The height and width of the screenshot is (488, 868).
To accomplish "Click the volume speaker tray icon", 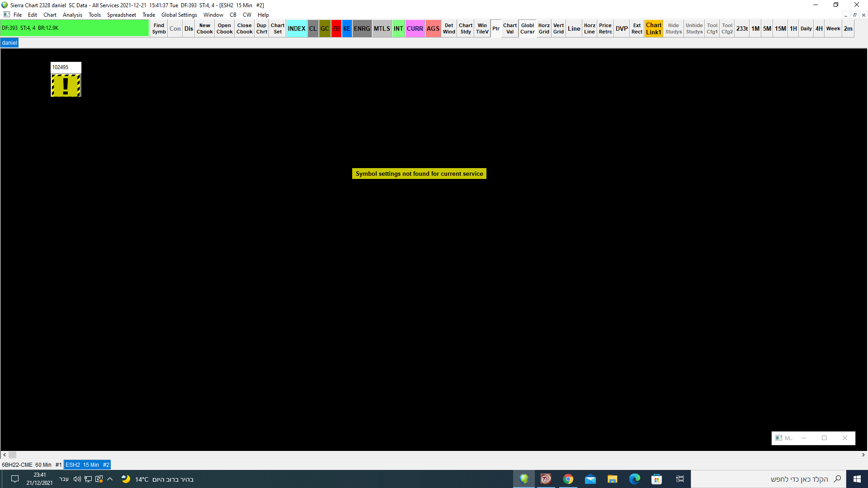I will click(77, 479).
